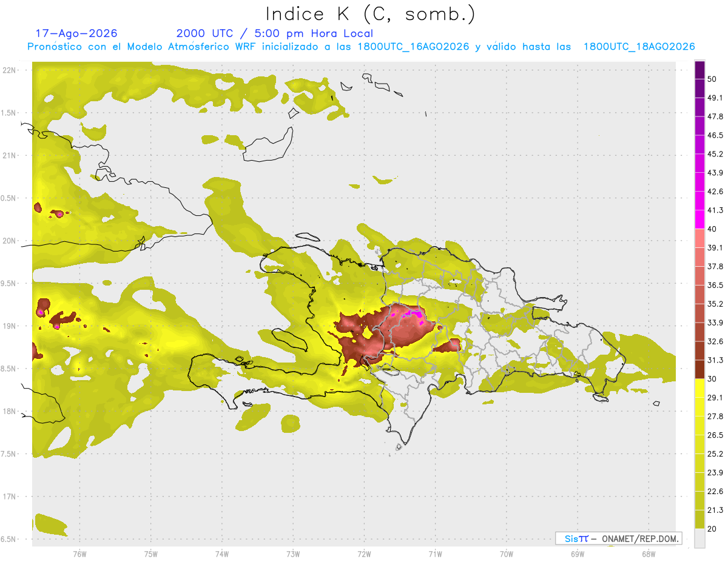Click the '73W' longitude label
The image size is (728, 562).
[293, 554]
